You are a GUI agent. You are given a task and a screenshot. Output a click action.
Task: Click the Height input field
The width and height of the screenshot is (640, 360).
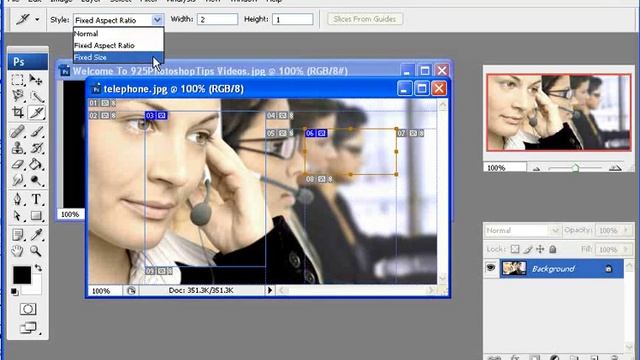click(292, 19)
